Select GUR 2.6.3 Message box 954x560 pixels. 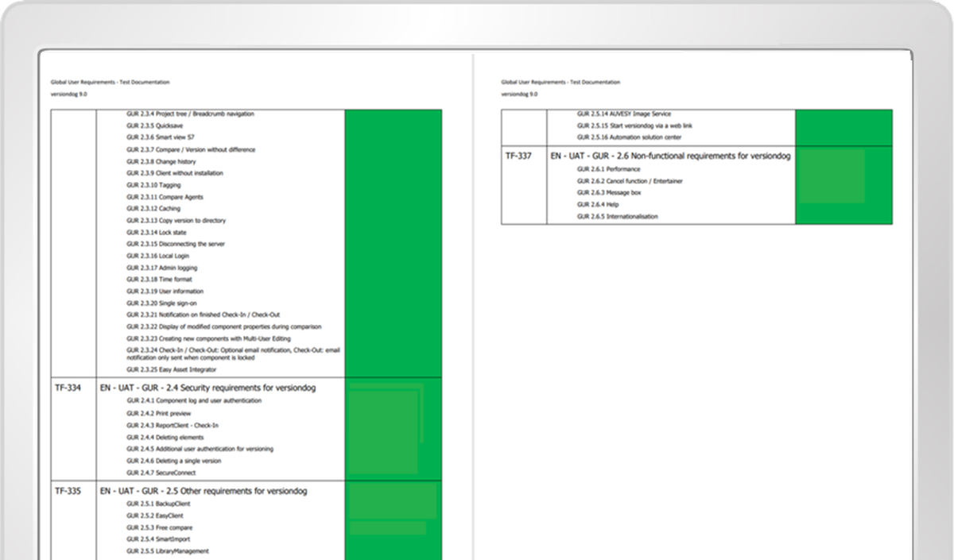click(x=609, y=193)
